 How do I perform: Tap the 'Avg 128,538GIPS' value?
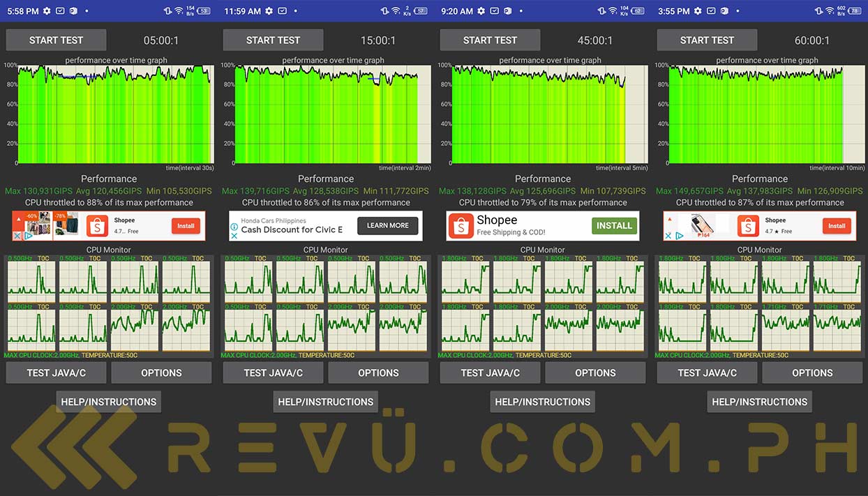coord(326,191)
